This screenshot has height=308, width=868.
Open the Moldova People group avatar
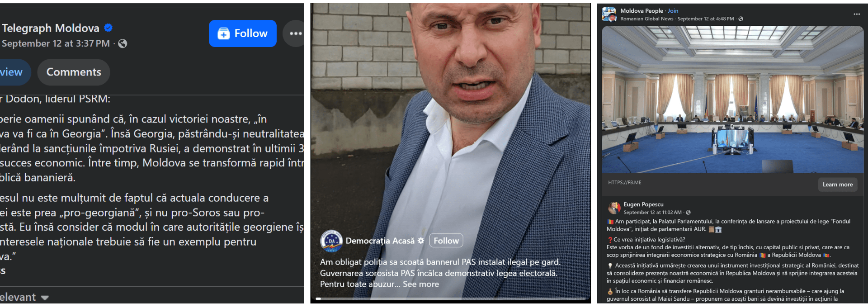click(609, 14)
